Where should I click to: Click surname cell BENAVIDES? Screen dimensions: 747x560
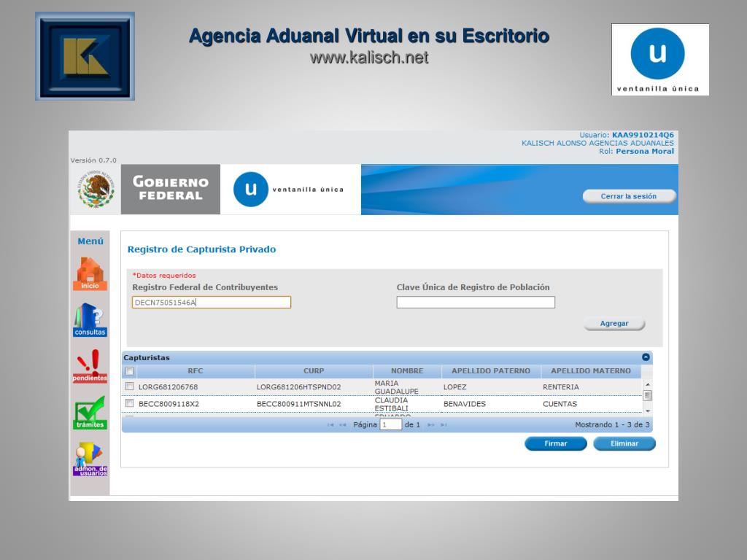pos(465,404)
